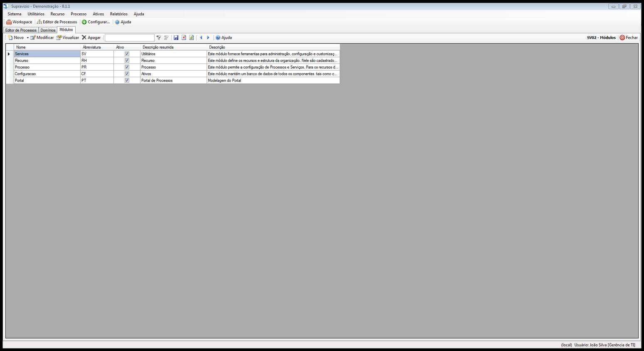Open Ajuda in the modules toolbar
The width and height of the screenshot is (644, 351).
click(x=224, y=37)
